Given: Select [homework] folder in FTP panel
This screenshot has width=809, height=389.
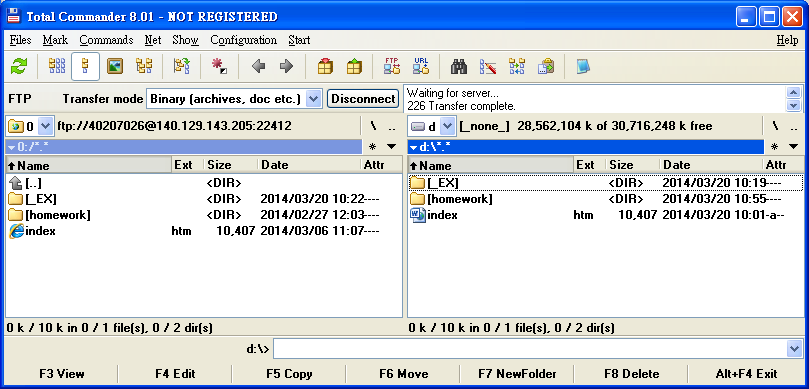Looking at the screenshot, I should pos(204,215).
